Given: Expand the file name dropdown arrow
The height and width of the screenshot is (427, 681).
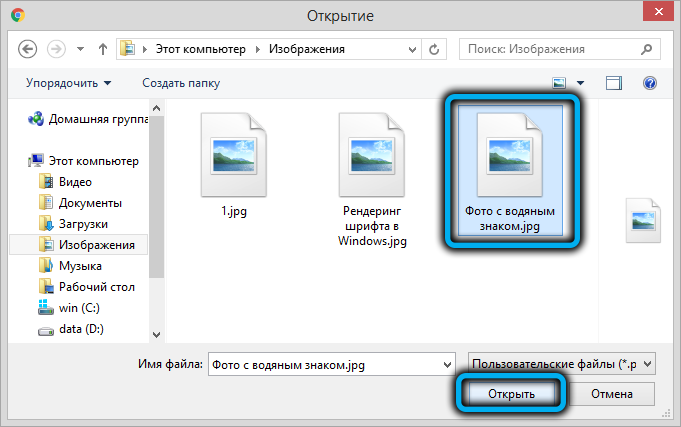Looking at the screenshot, I should click(x=447, y=364).
